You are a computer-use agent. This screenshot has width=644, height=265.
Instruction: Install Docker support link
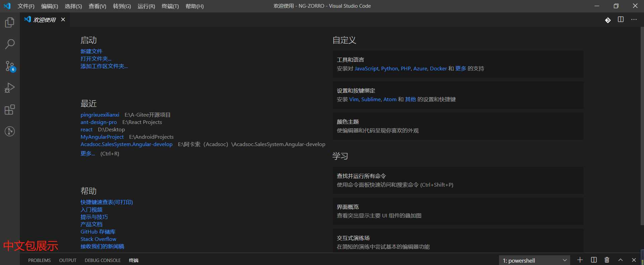[438, 68]
